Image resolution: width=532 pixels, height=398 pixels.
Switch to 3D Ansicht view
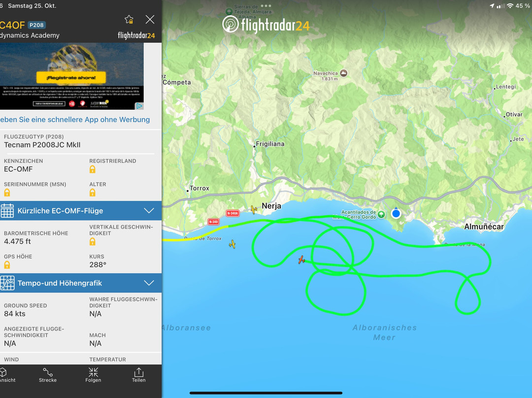point(6,375)
